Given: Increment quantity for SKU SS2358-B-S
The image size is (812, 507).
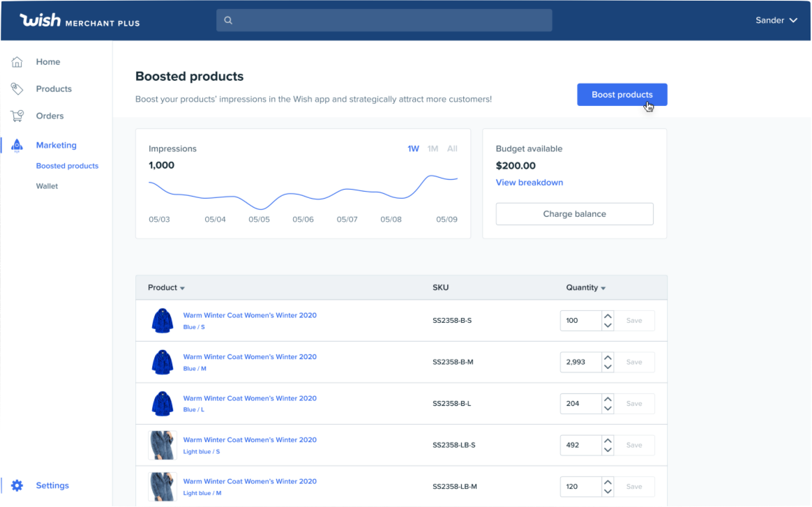Looking at the screenshot, I should click(607, 316).
